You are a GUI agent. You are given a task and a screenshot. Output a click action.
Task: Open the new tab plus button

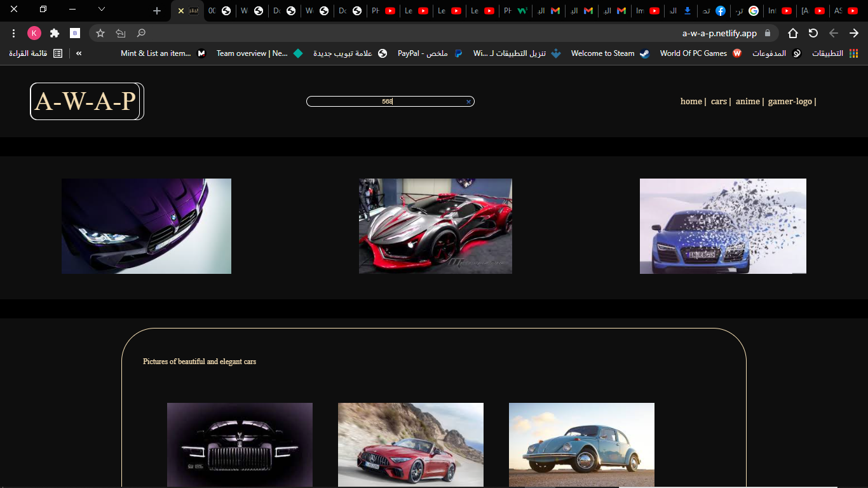157,11
